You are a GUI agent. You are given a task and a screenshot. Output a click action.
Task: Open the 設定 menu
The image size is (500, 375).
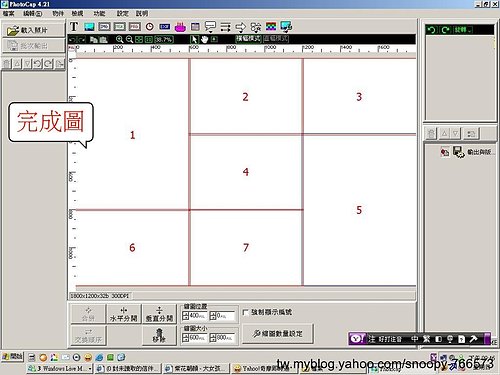click(x=122, y=13)
